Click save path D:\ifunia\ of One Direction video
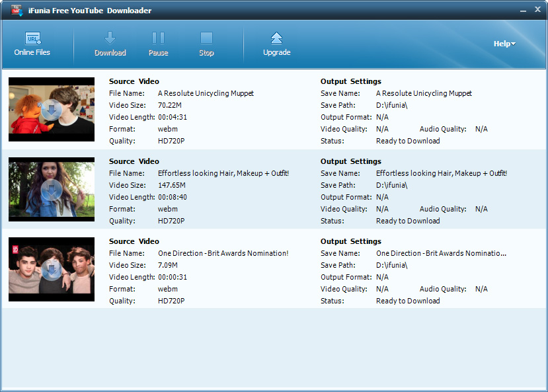 click(x=392, y=265)
